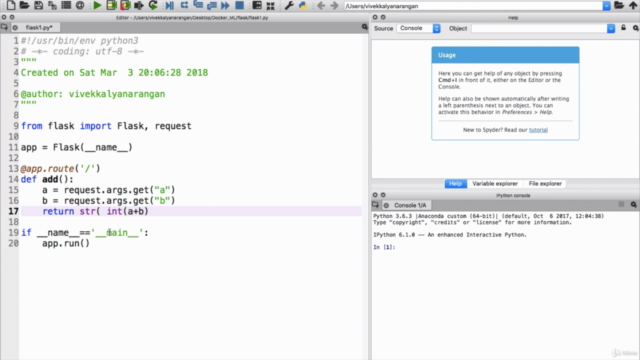The image size is (640, 360).
Task: Browse a working directory folder icon
Action: coord(619,5)
